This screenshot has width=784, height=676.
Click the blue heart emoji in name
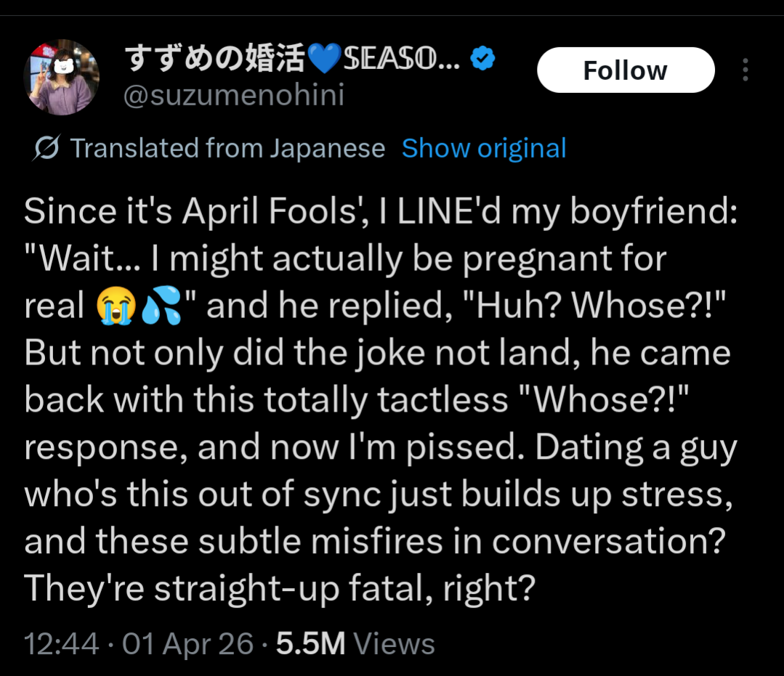coord(323,59)
